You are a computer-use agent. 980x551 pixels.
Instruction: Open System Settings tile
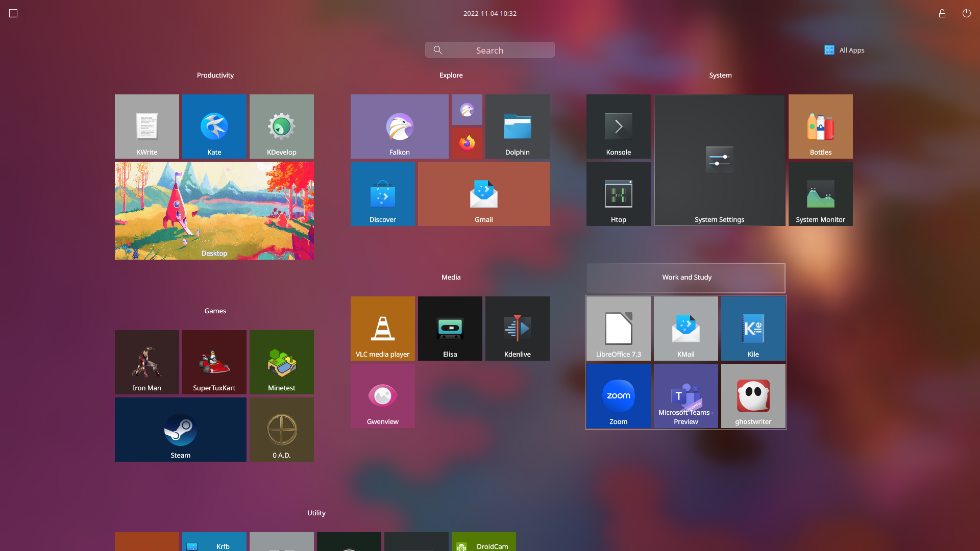click(x=720, y=160)
